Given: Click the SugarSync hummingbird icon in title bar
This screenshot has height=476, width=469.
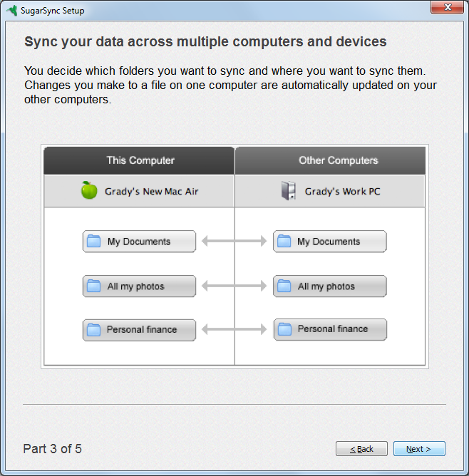Looking at the screenshot, I should point(12,10).
